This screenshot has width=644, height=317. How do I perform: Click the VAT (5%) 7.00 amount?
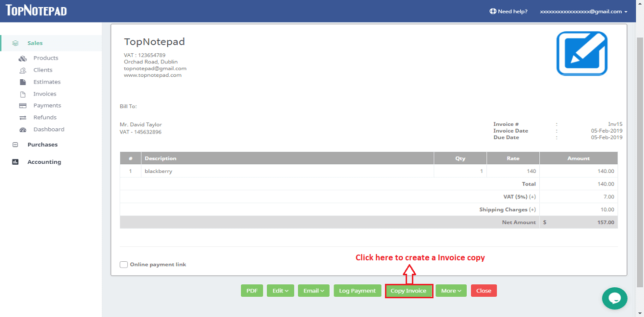point(609,197)
